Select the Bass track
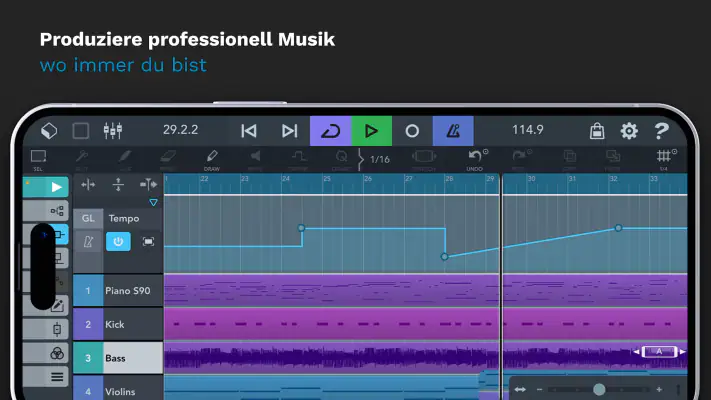This screenshot has height=400, width=711. (115, 358)
